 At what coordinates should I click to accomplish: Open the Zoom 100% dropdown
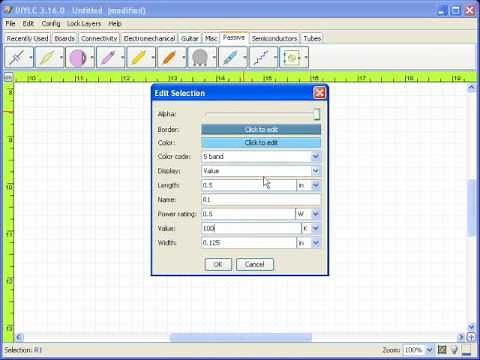click(x=429, y=350)
